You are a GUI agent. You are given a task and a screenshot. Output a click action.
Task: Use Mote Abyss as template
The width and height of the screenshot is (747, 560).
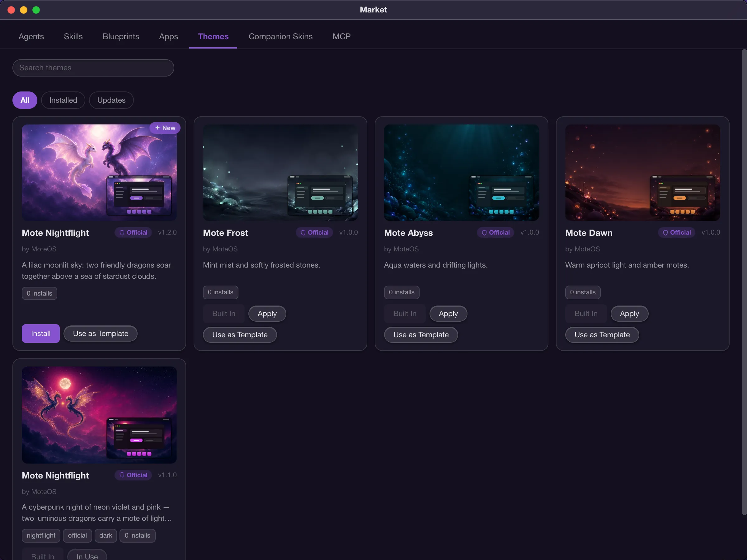coord(421,335)
